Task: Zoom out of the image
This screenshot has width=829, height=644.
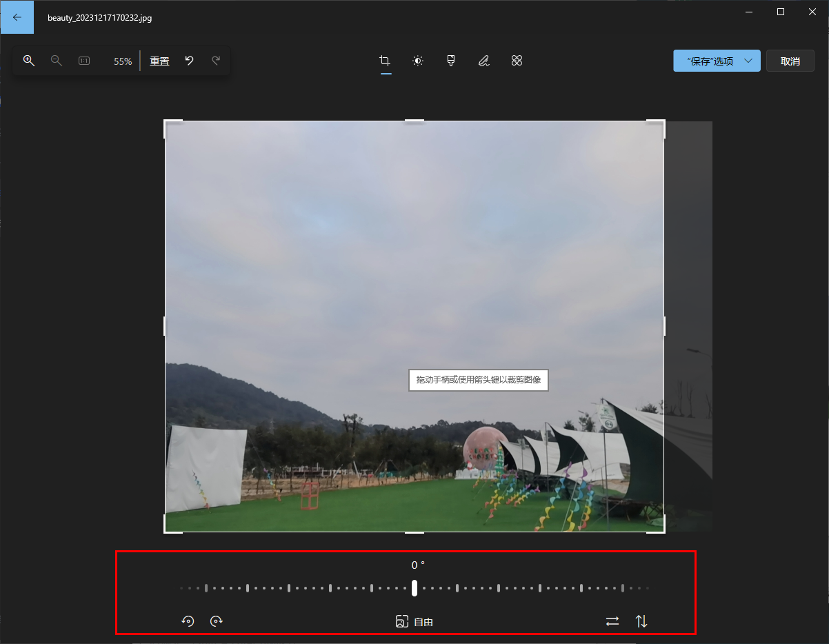Action: (x=57, y=61)
